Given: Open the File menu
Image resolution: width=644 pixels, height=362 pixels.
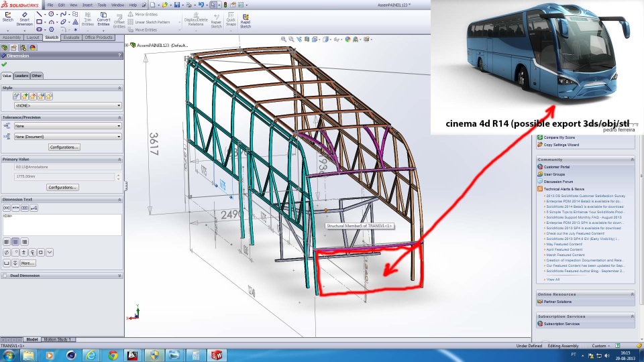Looking at the screenshot, I should click(x=50, y=5).
